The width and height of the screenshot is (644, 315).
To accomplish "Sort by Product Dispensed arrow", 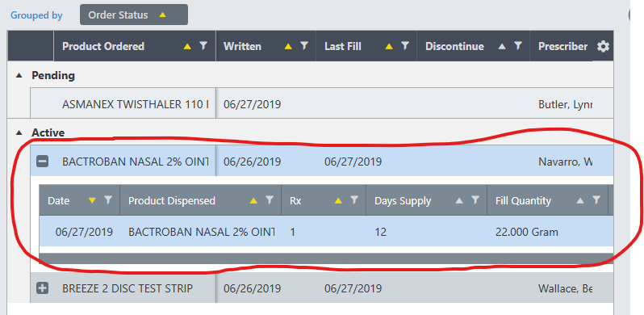I will tap(254, 200).
